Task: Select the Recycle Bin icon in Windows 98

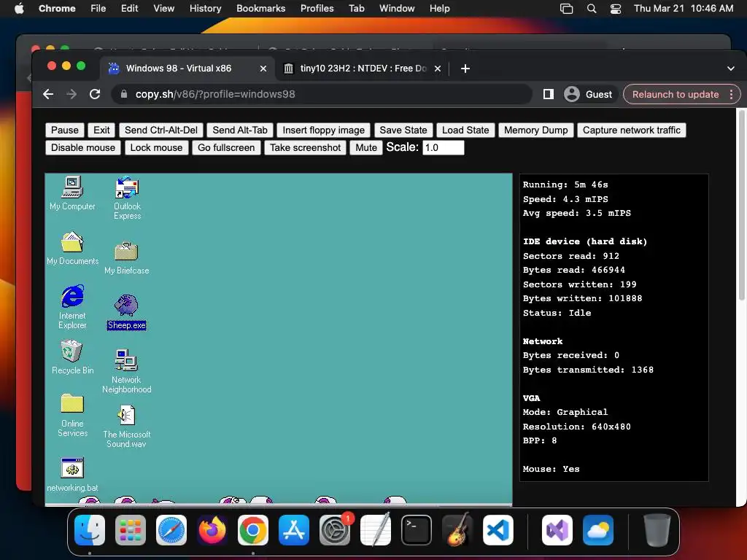Action: coord(72,357)
